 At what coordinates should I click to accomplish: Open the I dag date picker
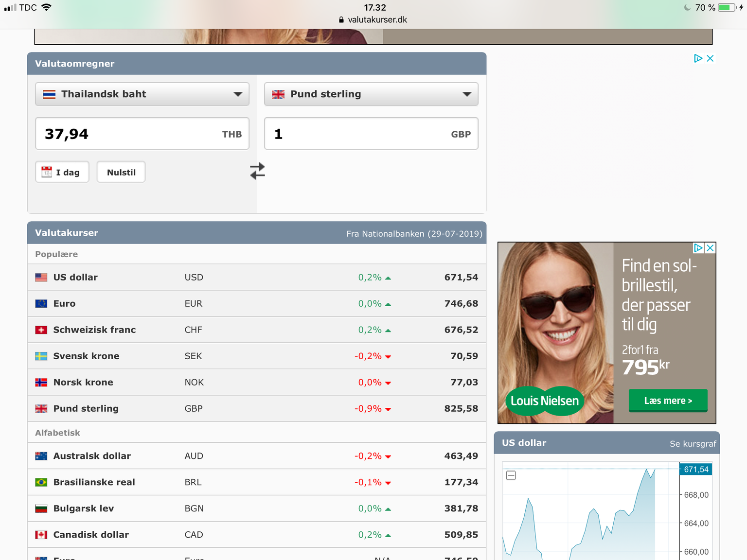62,172
